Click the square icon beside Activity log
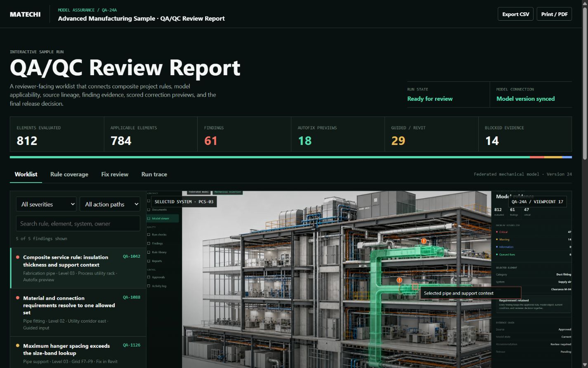 [149, 286]
